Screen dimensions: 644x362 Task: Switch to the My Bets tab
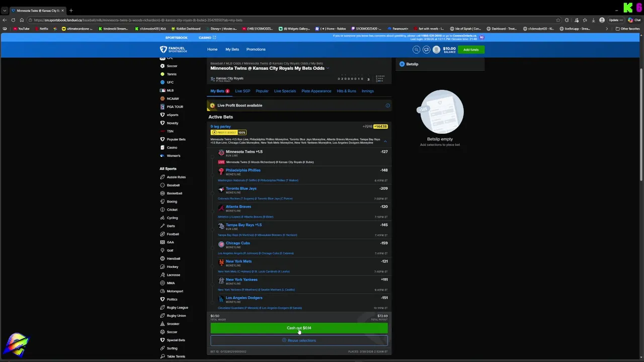click(x=220, y=91)
